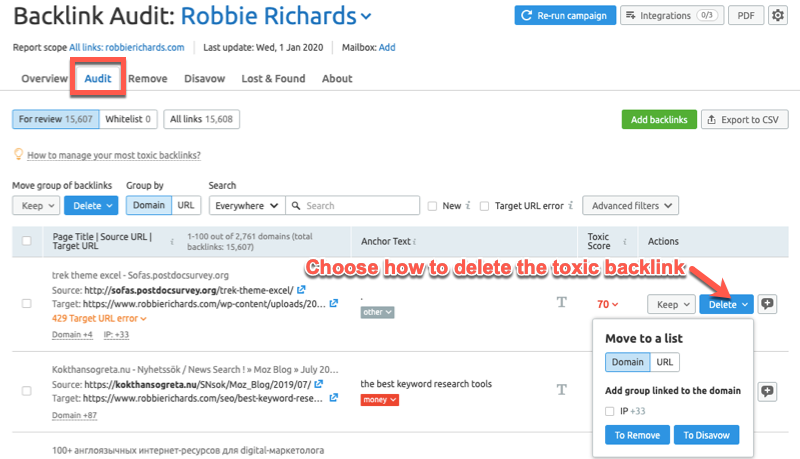
Task: Click the Add backlinks button
Action: coord(657,120)
